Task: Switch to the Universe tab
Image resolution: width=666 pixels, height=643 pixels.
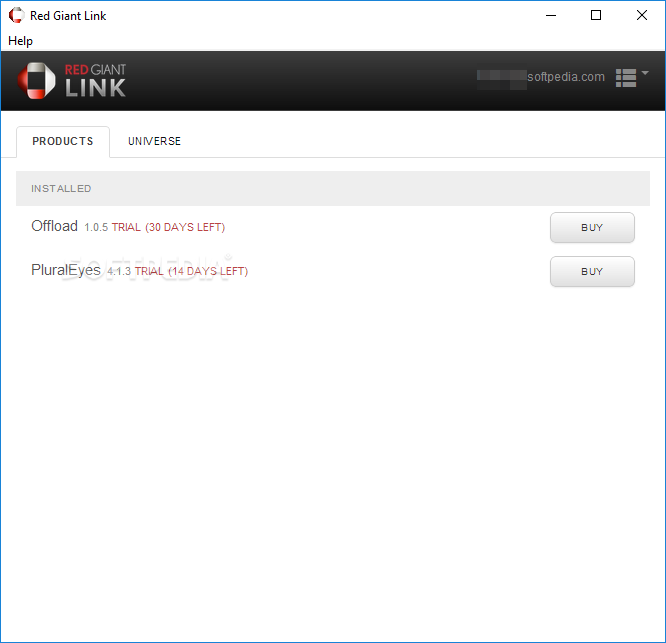Action: [x=154, y=141]
